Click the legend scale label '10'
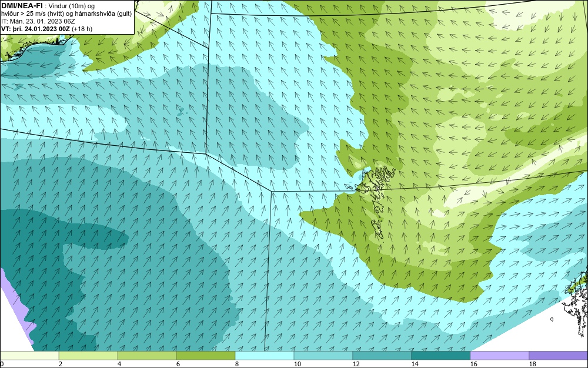The height and width of the screenshot is (368, 588). [298, 364]
